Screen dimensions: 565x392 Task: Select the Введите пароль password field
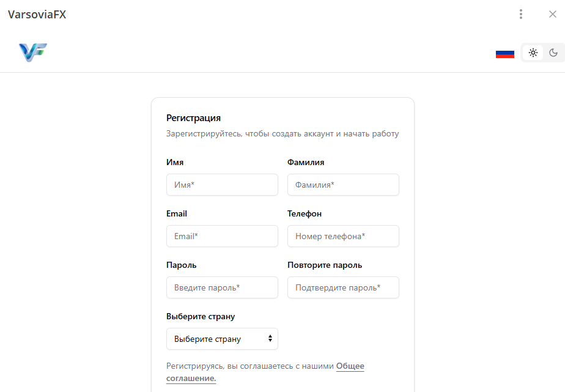222,287
